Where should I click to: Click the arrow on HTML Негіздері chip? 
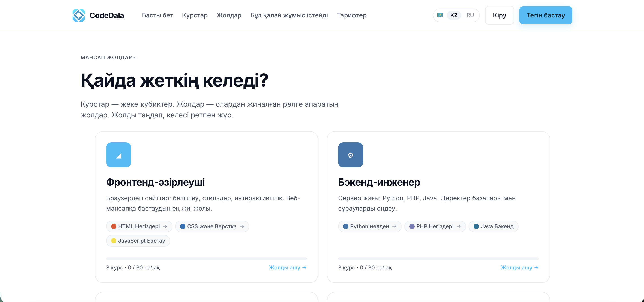(165, 226)
